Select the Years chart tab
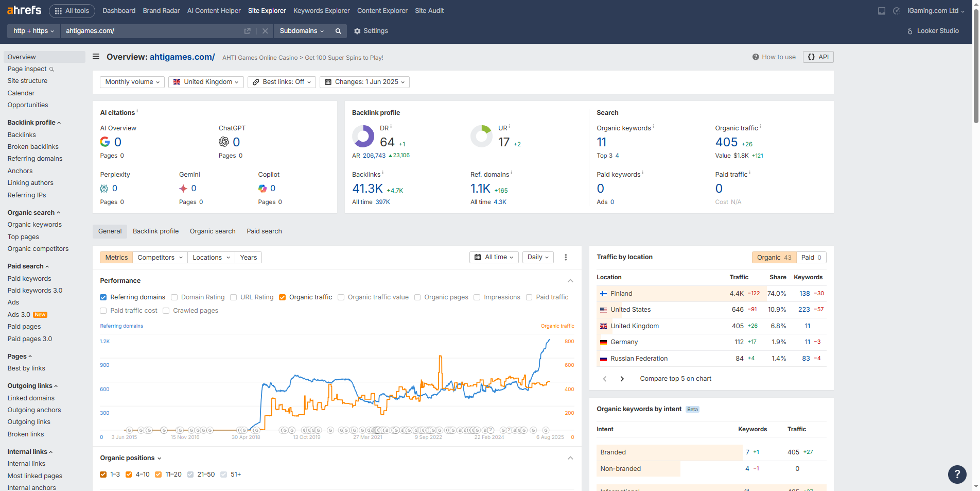The width and height of the screenshot is (980, 491). [249, 258]
